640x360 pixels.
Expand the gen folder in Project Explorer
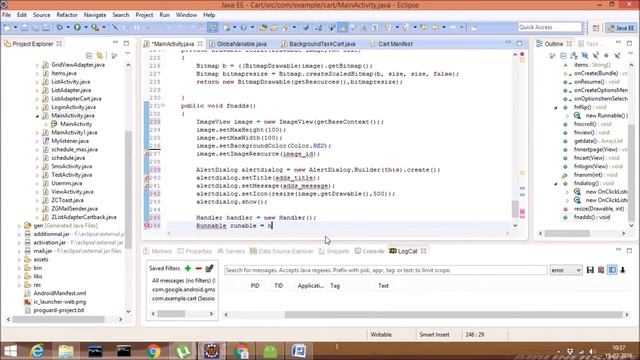pos(19,225)
